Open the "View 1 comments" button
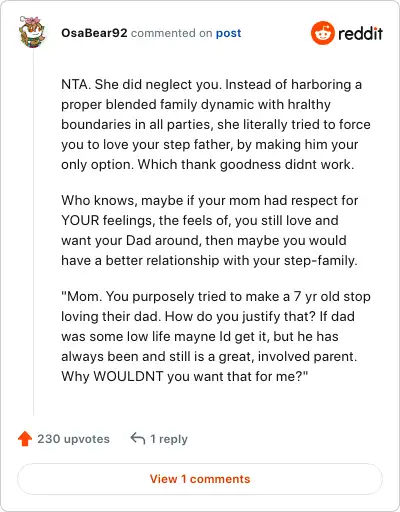 [x=200, y=479]
